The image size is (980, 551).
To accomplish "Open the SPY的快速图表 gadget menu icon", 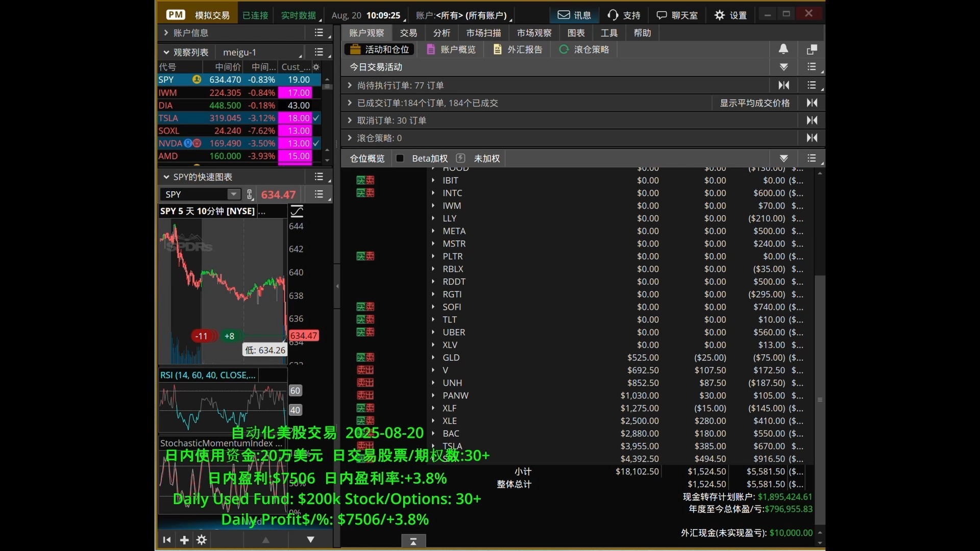I will click(x=319, y=177).
